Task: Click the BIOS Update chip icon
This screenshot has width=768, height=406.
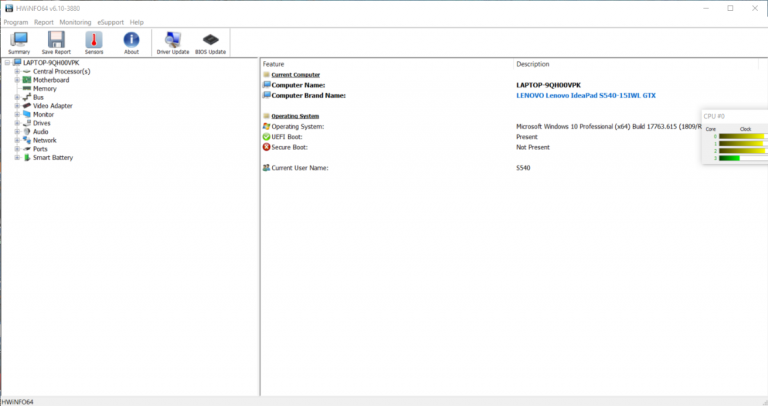Action: (210, 41)
